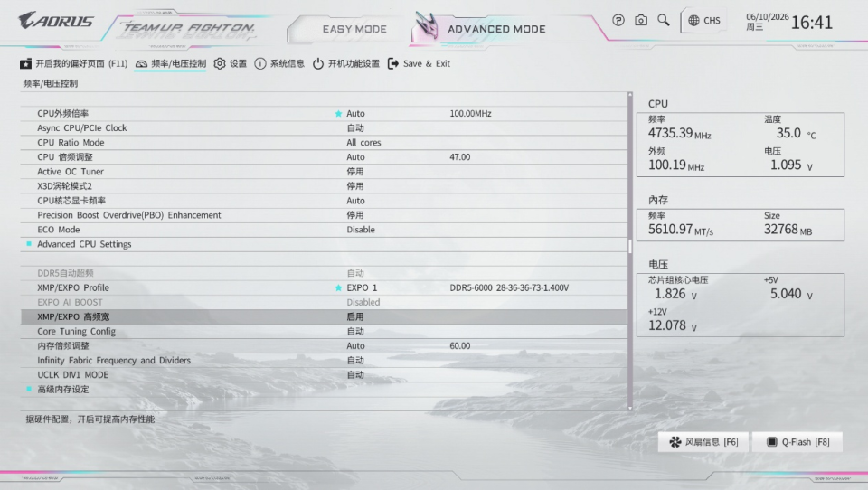Click the 16:41 clock display
The image size is (868, 490).
click(x=812, y=23)
